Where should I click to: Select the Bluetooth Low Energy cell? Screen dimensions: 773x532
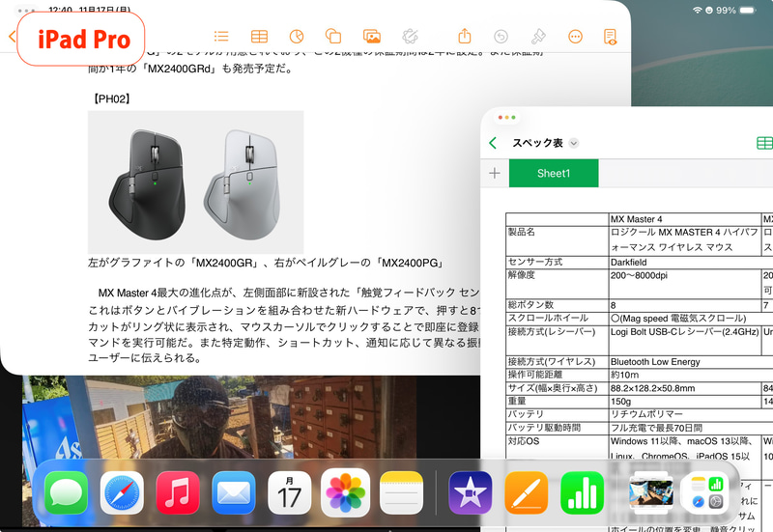[685, 362]
